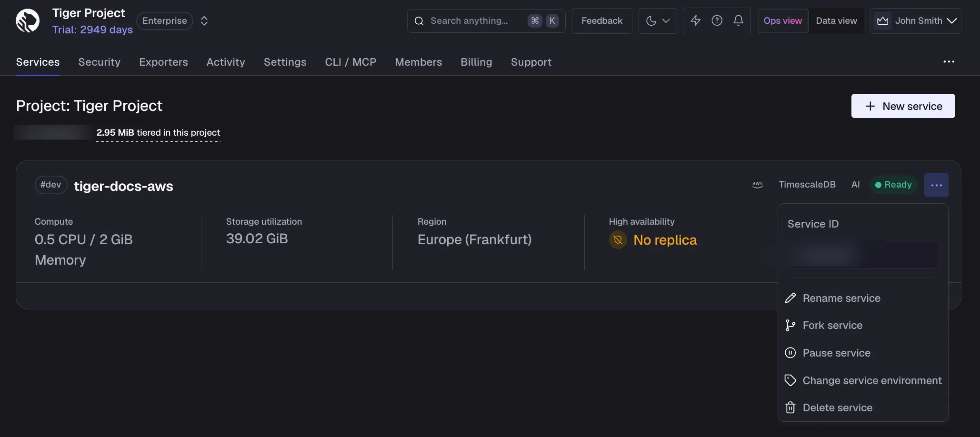
Task: Open the Support tab
Action: 531,62
